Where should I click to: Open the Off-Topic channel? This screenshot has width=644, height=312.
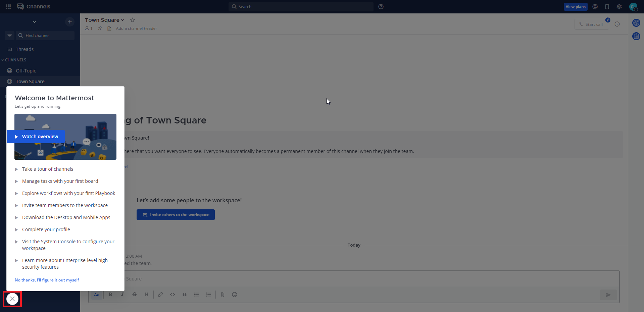[x=40, y=71]
